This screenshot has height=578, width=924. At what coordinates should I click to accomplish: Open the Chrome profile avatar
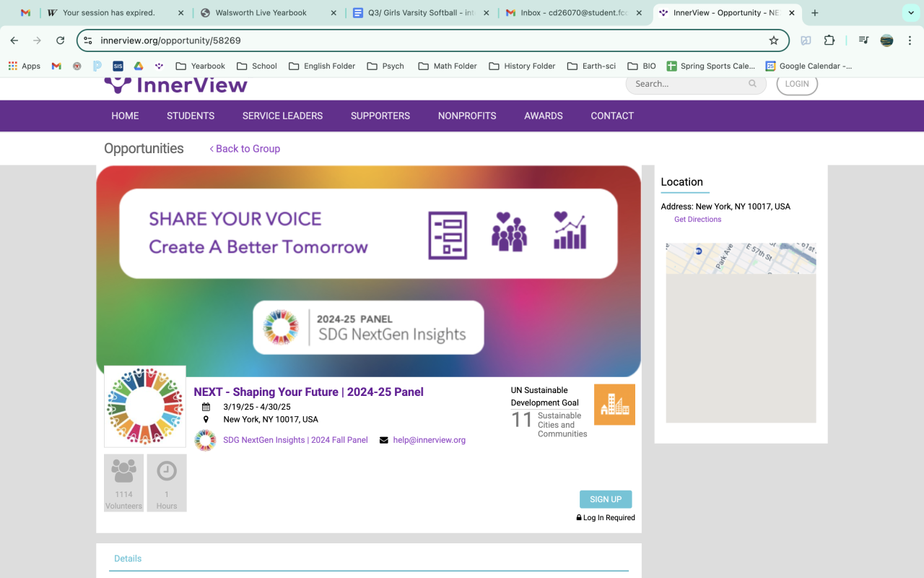[886, 40]
